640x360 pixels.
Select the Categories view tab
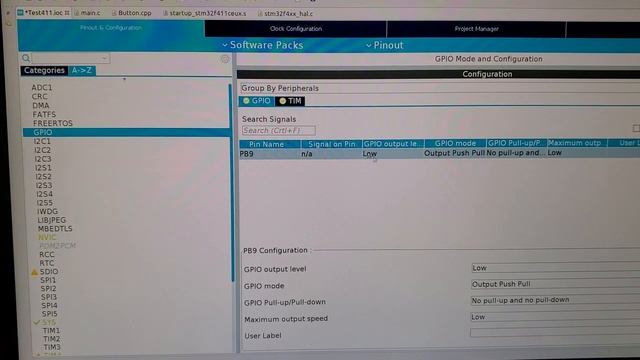click(x=44, y=71)
